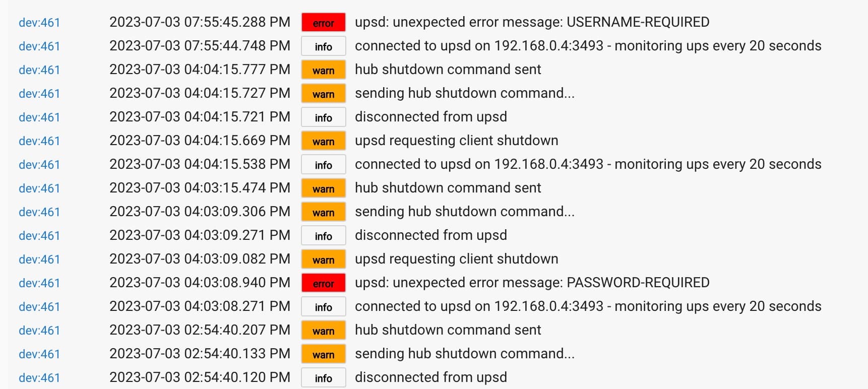Select the connected to upsd message text
Viewport: 868px width, 389px height.
tap(587, 46)
